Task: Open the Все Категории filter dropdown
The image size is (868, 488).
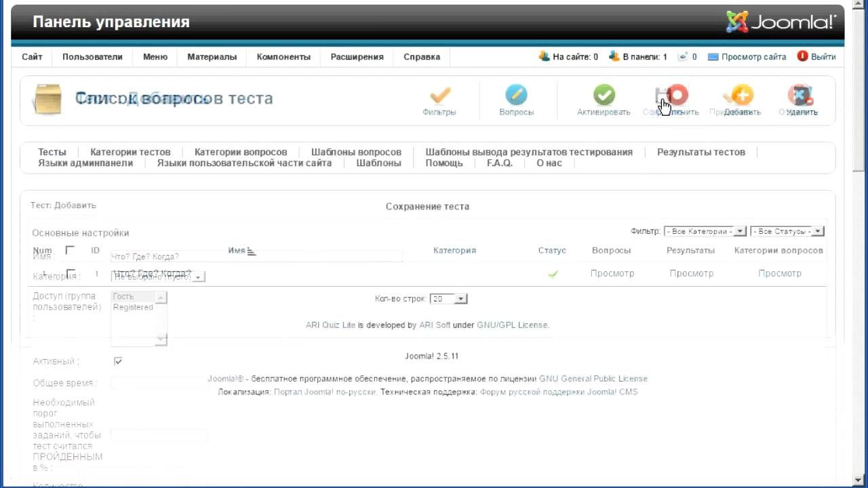Action: click(x=705, y=231)
